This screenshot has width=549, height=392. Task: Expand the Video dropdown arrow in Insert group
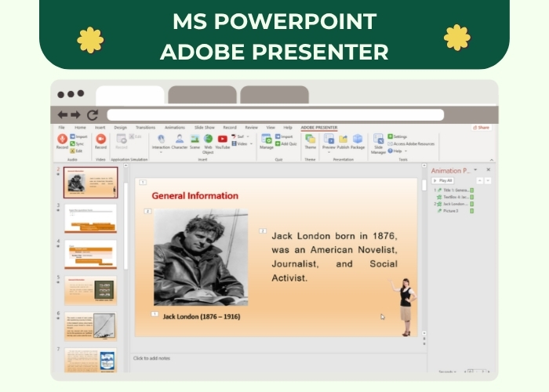pyautogui.click(x=251, y=143)
